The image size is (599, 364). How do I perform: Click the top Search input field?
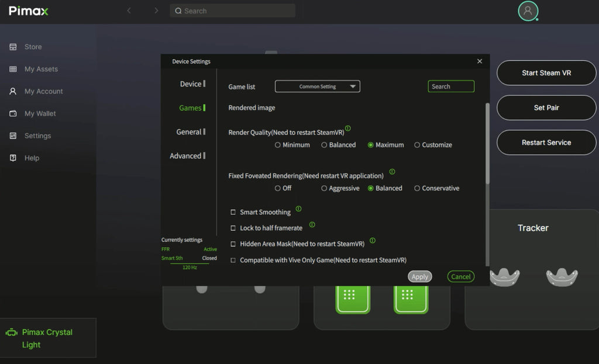pos(233,11)
